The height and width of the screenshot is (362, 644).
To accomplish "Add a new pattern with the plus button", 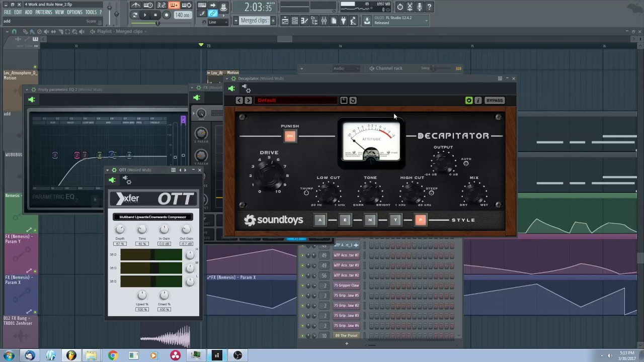I will point(273,21).
